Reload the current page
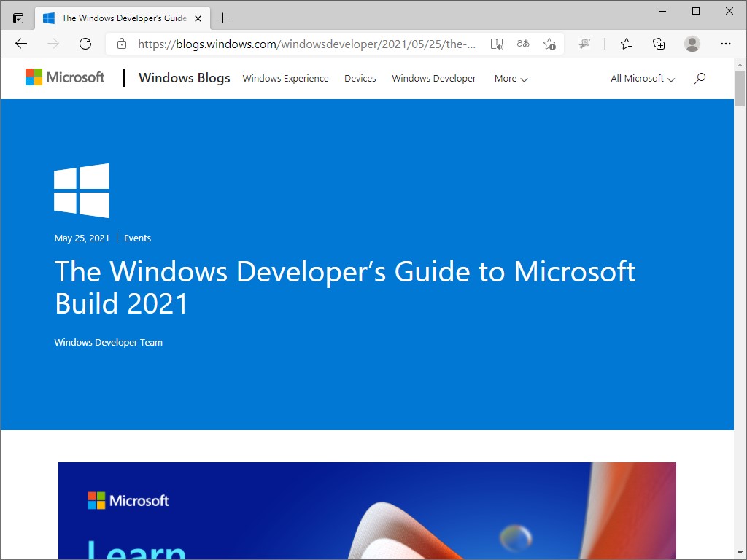The width and height of the screenshot is (747, 560). click(x=85, y=44)
